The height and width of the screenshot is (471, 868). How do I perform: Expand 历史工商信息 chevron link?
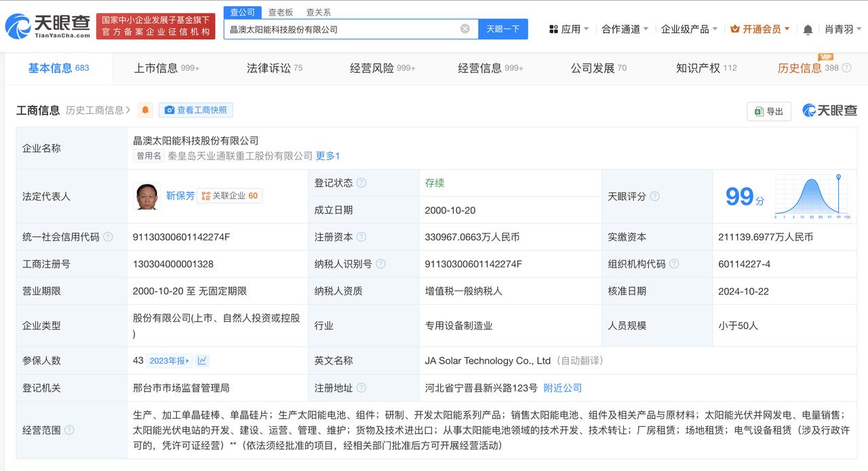click(x=98, y=110)
